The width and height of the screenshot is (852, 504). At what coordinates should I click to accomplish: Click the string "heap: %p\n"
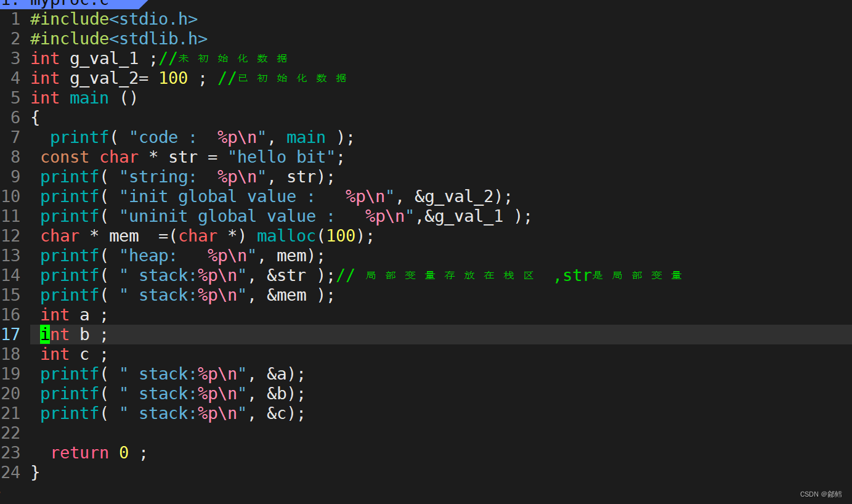point(189,255)
